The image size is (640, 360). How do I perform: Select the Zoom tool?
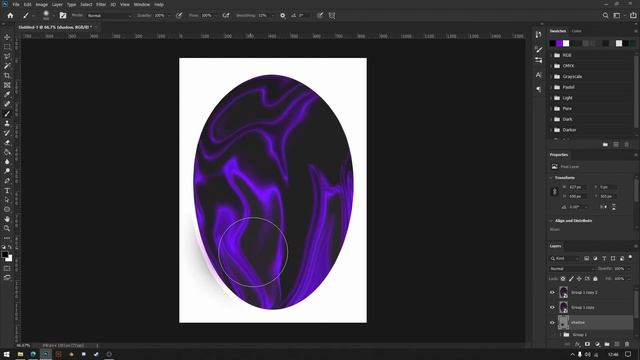(x=7, y=229)
